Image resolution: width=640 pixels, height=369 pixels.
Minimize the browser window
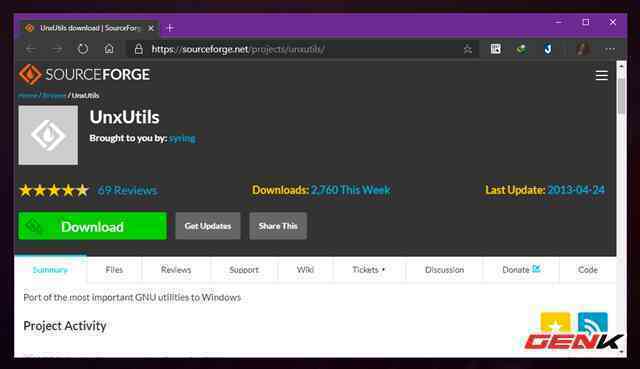(x=559, y=22)
